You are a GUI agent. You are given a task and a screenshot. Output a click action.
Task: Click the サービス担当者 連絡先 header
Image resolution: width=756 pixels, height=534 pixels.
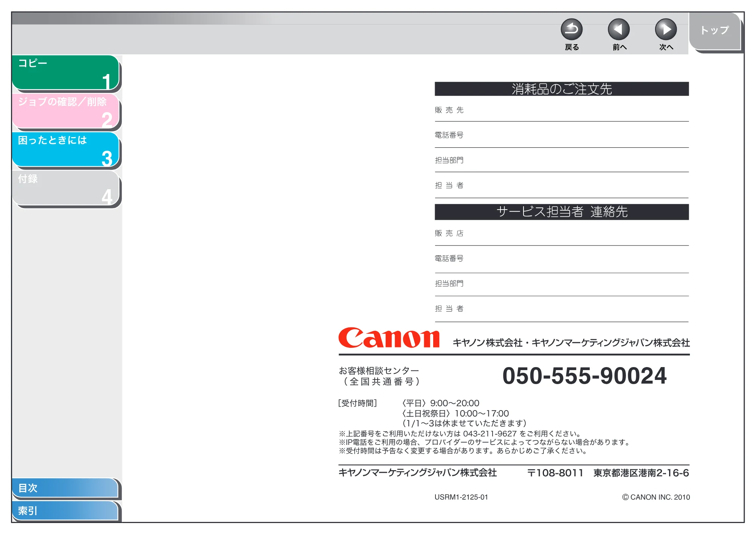point(562,212)
